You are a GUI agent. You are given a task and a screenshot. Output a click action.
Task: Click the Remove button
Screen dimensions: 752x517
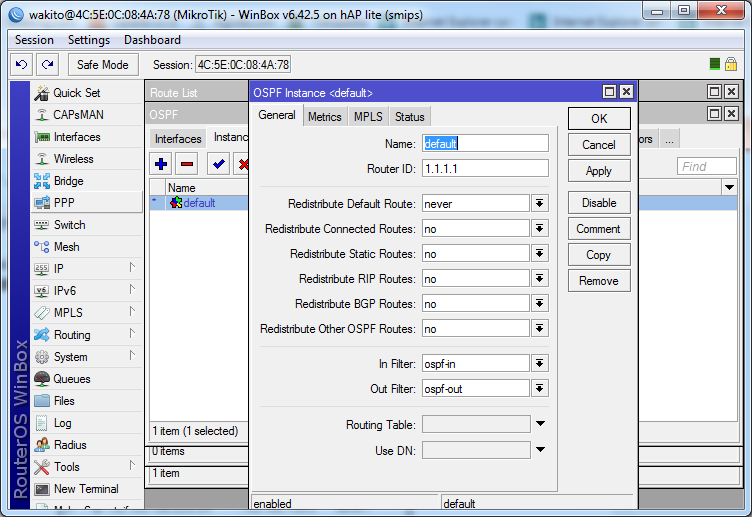pos(599,281)
